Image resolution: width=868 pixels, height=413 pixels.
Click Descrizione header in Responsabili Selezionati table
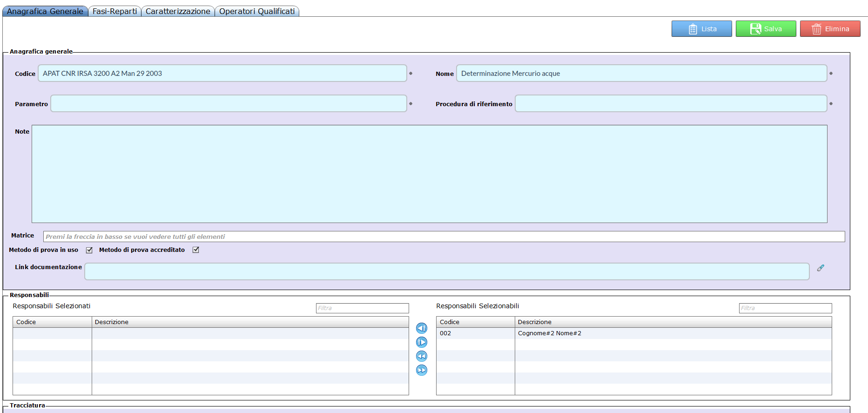250,322
